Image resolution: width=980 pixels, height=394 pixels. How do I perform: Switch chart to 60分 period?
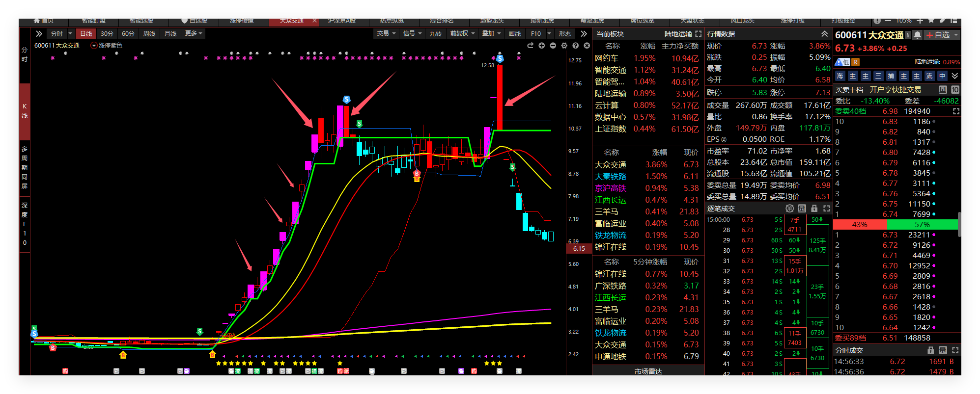tap(128, 33)
